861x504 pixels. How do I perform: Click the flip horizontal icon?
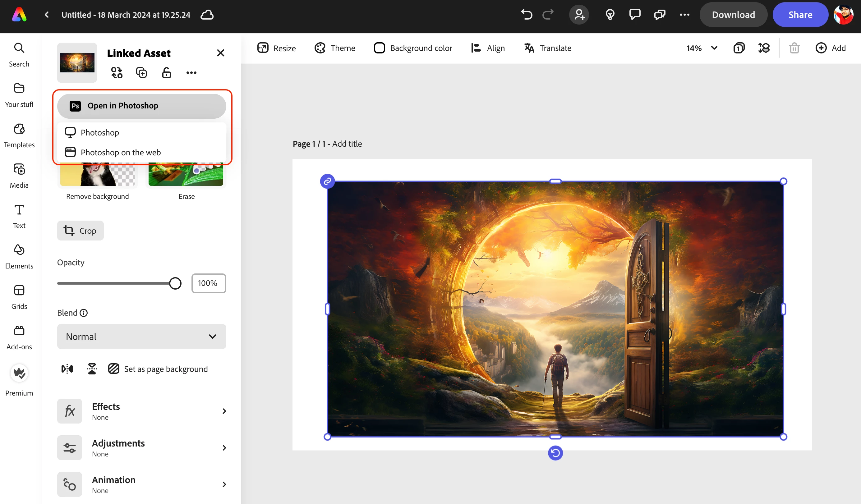67,369
